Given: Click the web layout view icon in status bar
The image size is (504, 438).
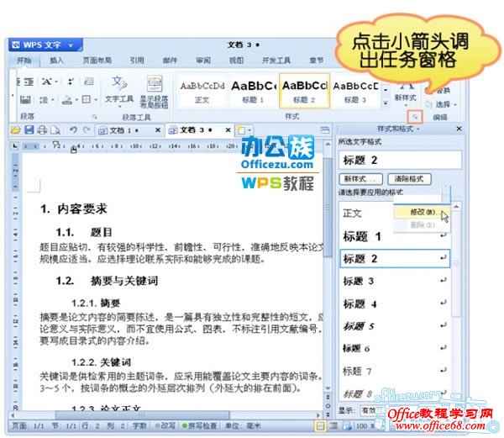Looking at the screenshot, I should point(347,426).
